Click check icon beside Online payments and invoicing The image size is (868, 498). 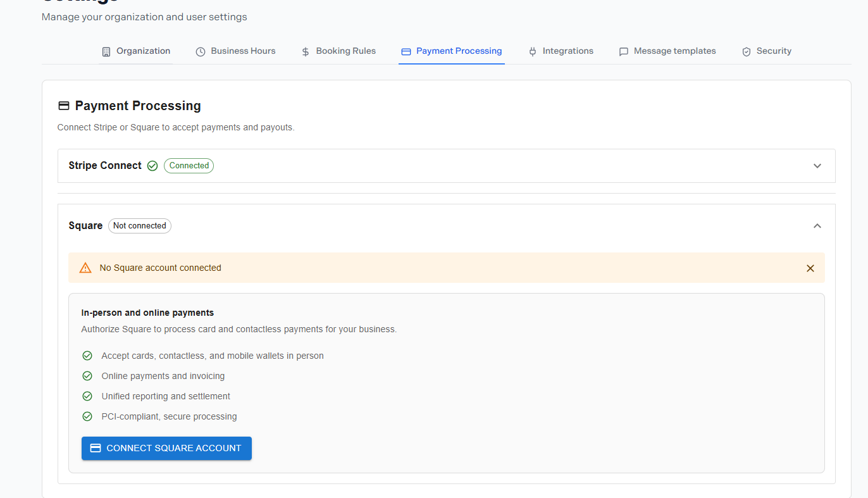tap(87, 376)
